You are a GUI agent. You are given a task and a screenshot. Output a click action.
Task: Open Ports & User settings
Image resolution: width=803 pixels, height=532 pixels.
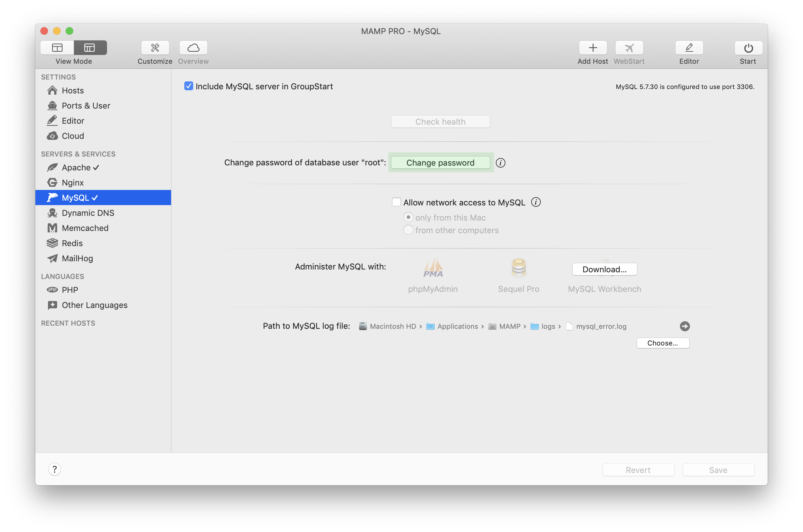pos(103,105)
